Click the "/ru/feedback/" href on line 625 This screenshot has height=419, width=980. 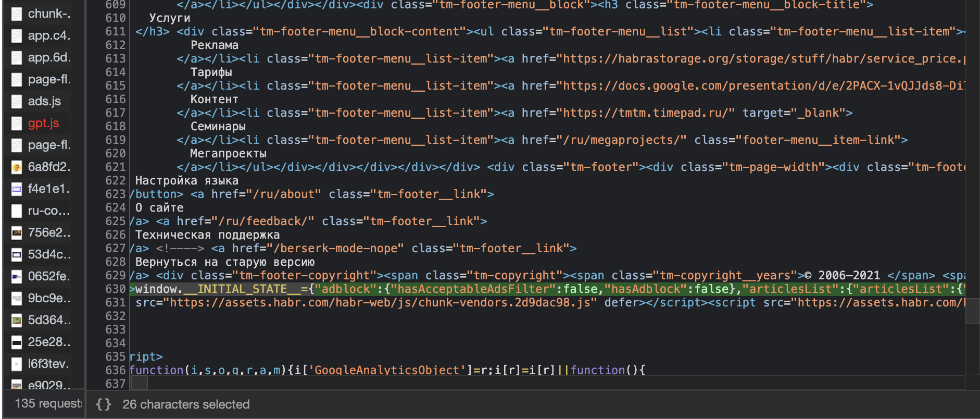pos(262,221)
